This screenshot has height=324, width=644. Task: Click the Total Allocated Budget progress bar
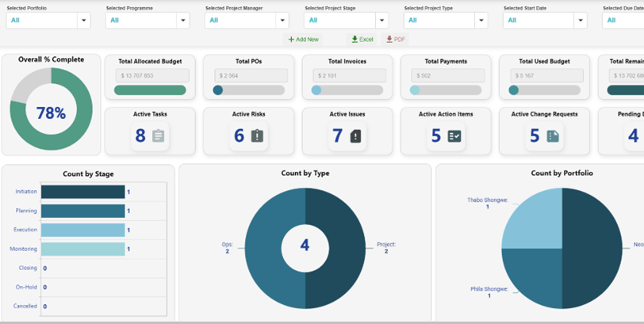point(150,90)
